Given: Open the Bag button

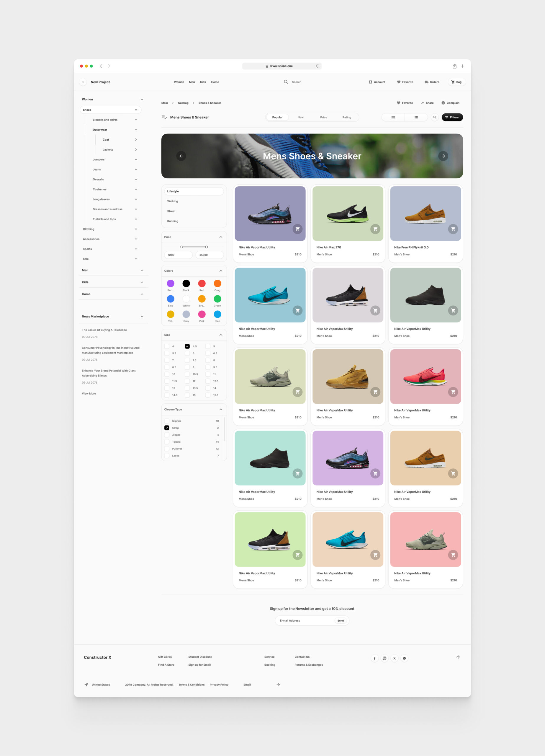Looking at the screenshot, I should point(457,82).
